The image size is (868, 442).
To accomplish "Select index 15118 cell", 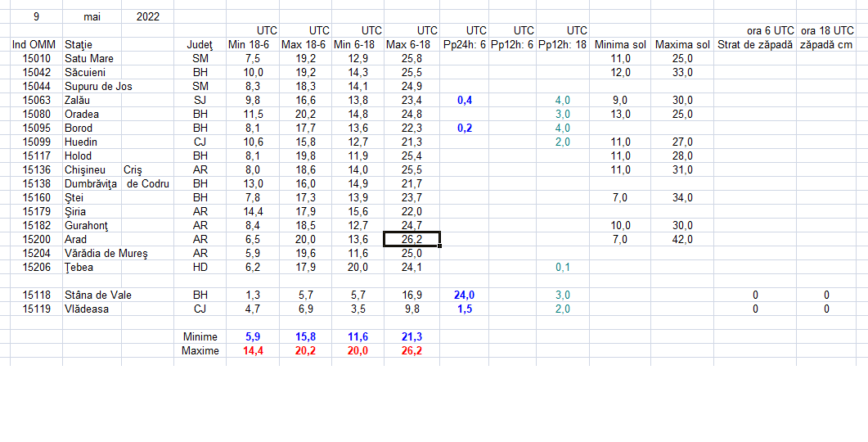I will point(36,295).
